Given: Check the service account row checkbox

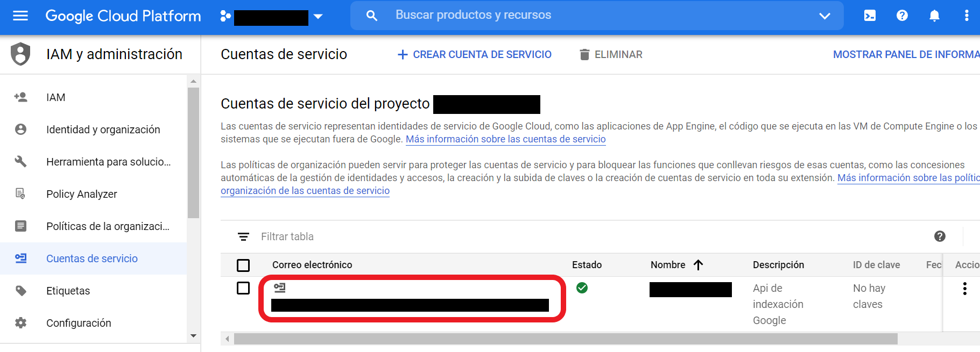Looking at the screenshot, I should [x=243, y=288].
